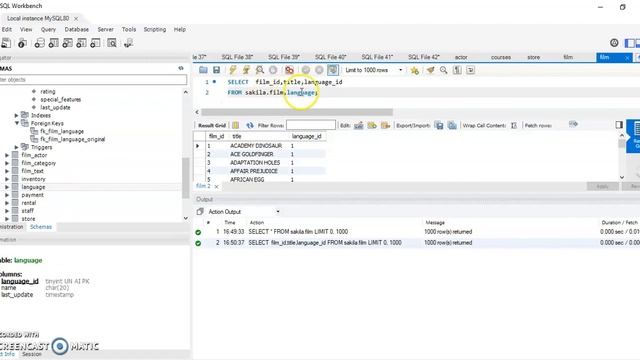Execute the query with lightning bolt

point(233,70)
